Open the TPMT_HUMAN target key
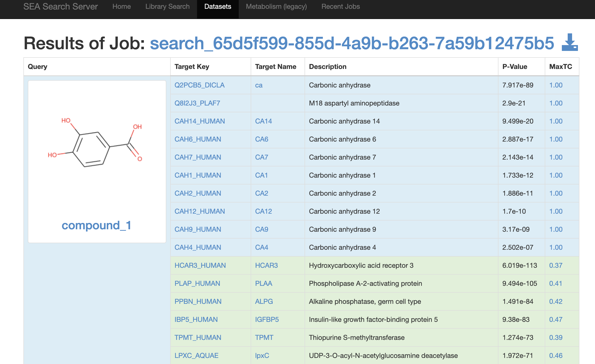The width and height of the screenshot is (595, 364). point(198,338)
